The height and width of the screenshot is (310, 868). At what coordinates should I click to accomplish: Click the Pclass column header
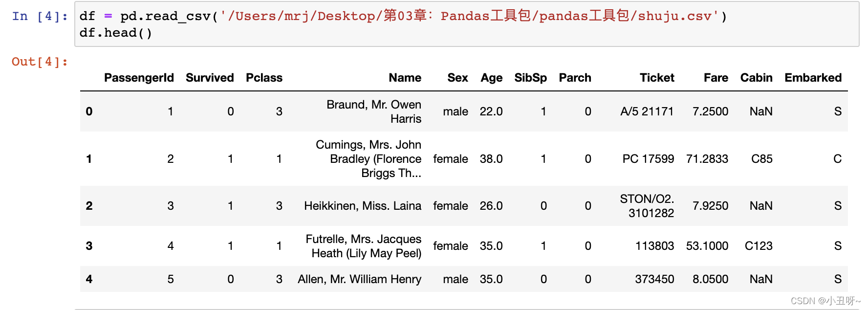point(264,78)
